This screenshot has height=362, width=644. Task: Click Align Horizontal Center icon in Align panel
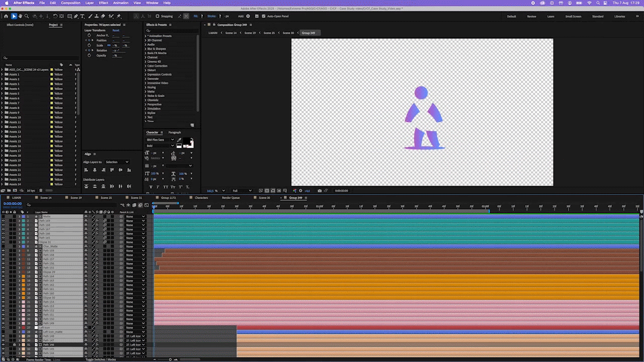[95, 170]
